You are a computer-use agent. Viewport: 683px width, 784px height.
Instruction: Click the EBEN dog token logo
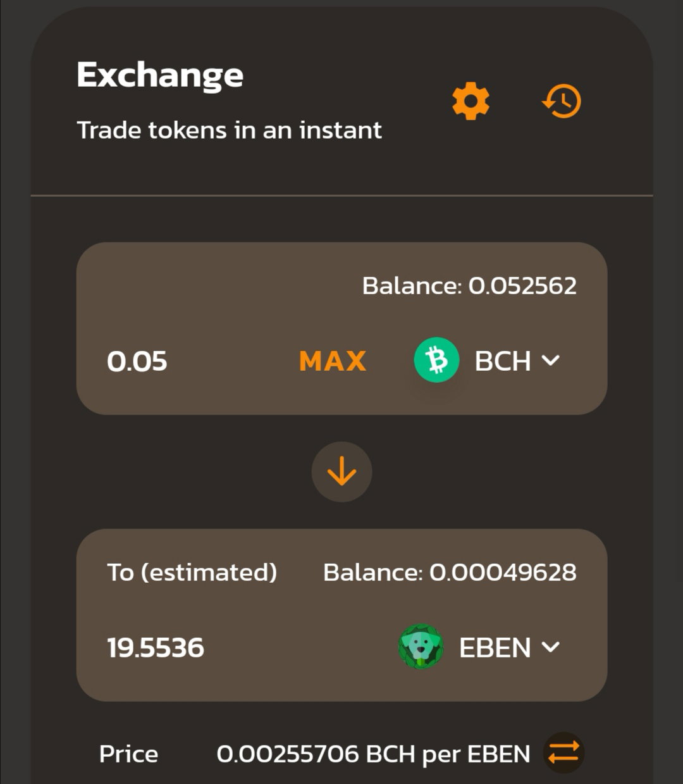pyautogui.click(x=421, y=647)
